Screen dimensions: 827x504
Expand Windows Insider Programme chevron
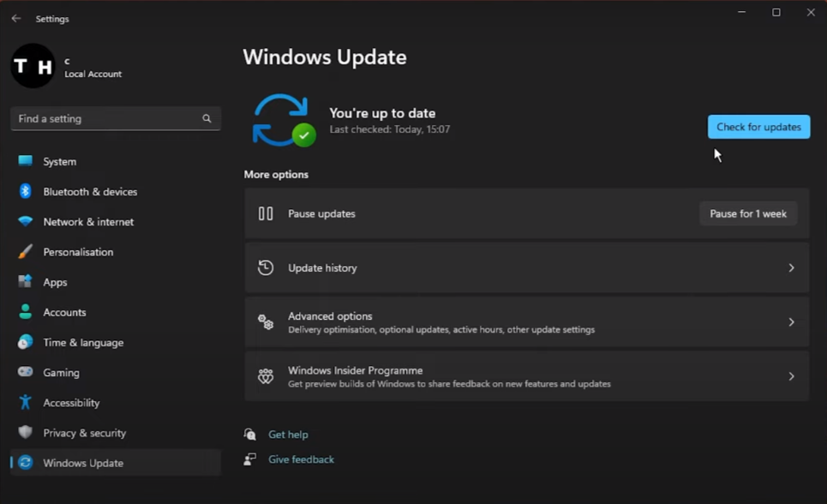[x=791, y=376]
